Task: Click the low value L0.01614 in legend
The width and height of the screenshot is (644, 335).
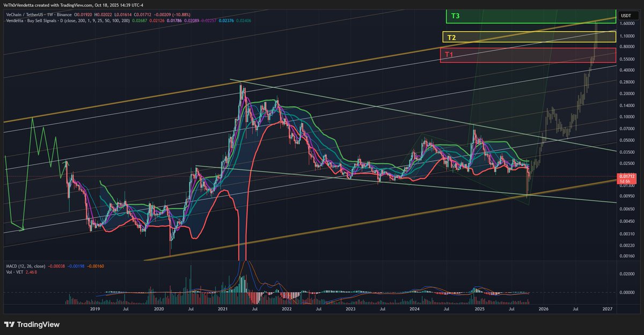Action: click(122, 16)
